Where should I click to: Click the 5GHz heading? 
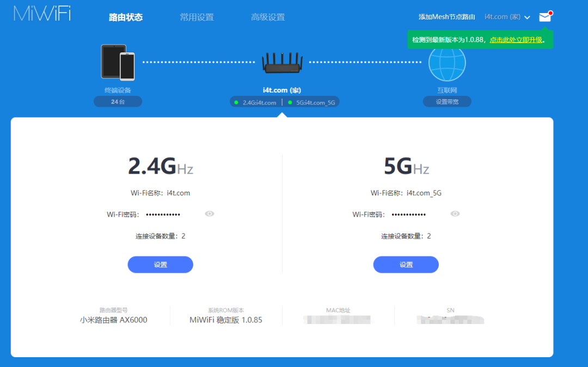(x=406, y=166)
